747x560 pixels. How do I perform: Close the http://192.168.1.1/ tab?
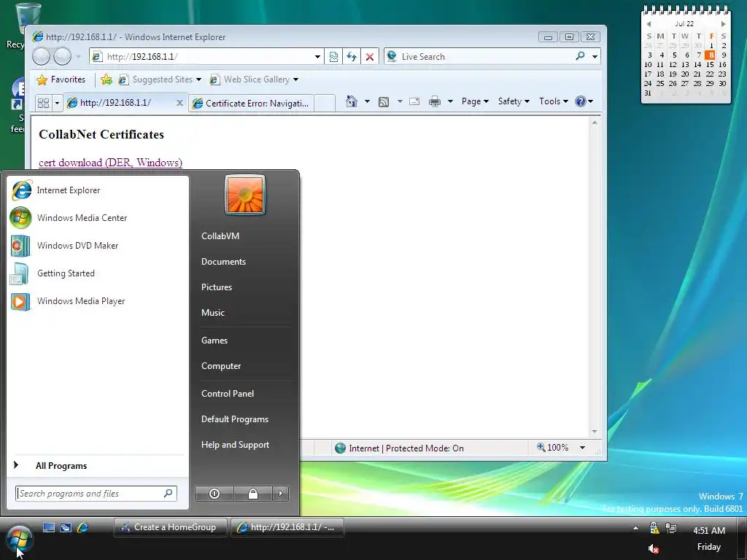pos(179,103)
